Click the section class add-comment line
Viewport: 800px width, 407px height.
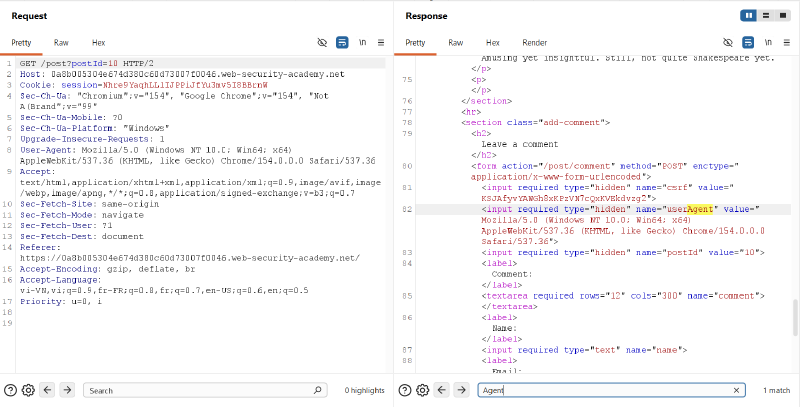point(536,122)
